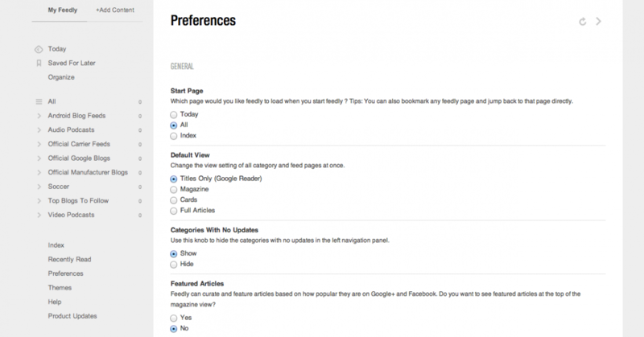
Task: Open Product Updates link
Action: (x=72, y=316)
